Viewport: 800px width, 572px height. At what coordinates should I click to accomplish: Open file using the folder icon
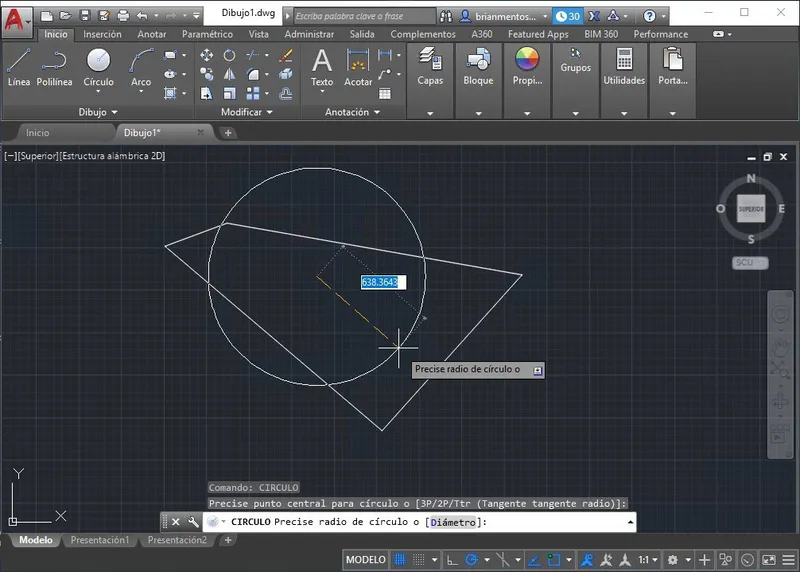[x=65, y=16]
